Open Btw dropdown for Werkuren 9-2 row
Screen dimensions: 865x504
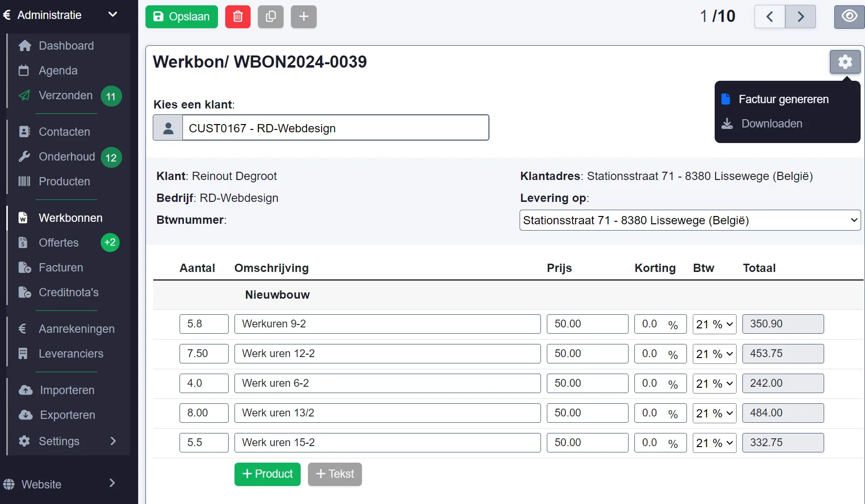click(x=714, y=324)
